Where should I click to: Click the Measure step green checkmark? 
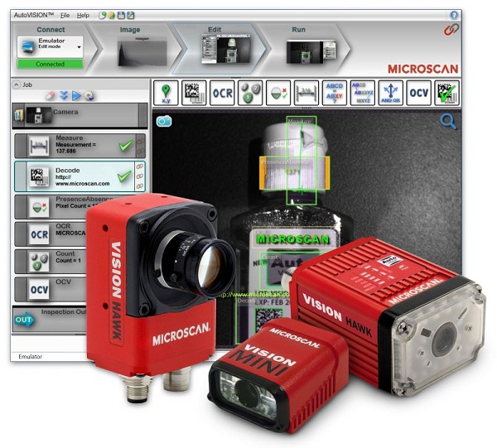(126, 146)
